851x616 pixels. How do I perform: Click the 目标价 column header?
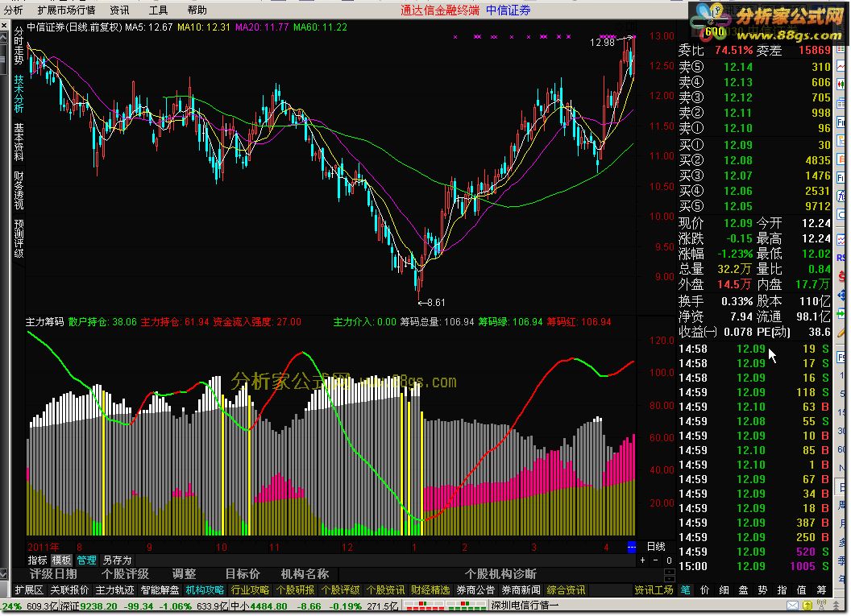[x=243, y=574]
